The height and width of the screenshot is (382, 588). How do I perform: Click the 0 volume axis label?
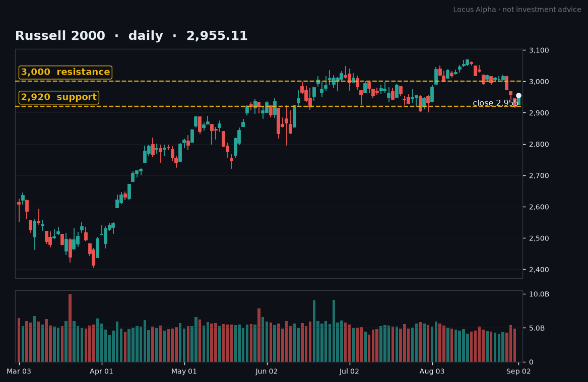531,362
